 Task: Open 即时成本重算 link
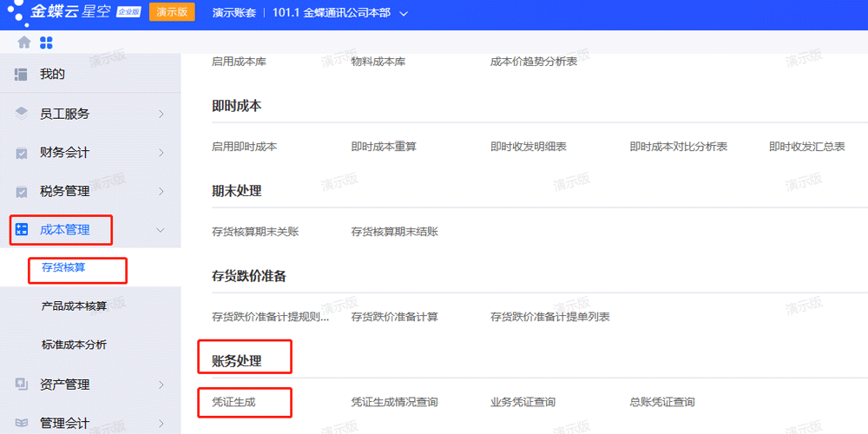(x=384, y=147)
